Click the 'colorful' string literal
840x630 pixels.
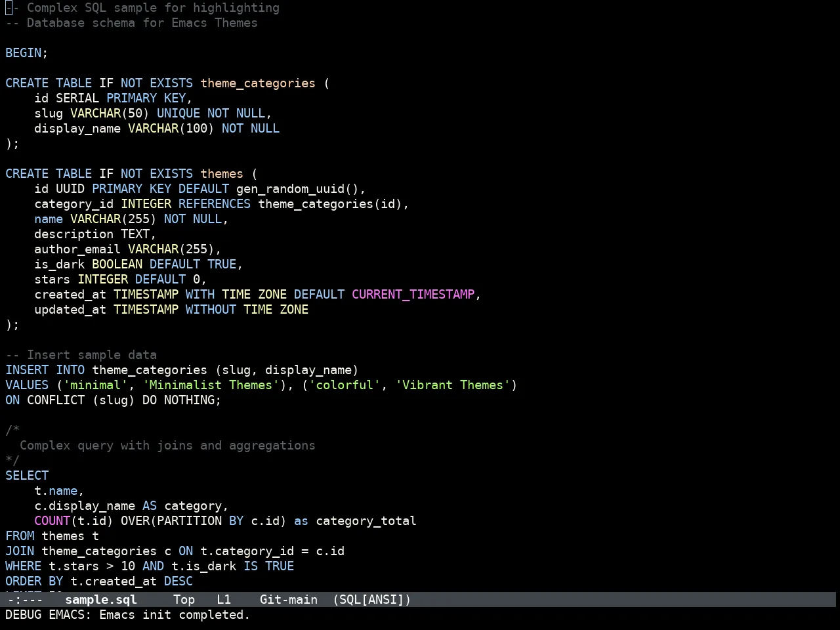point(345,385)
